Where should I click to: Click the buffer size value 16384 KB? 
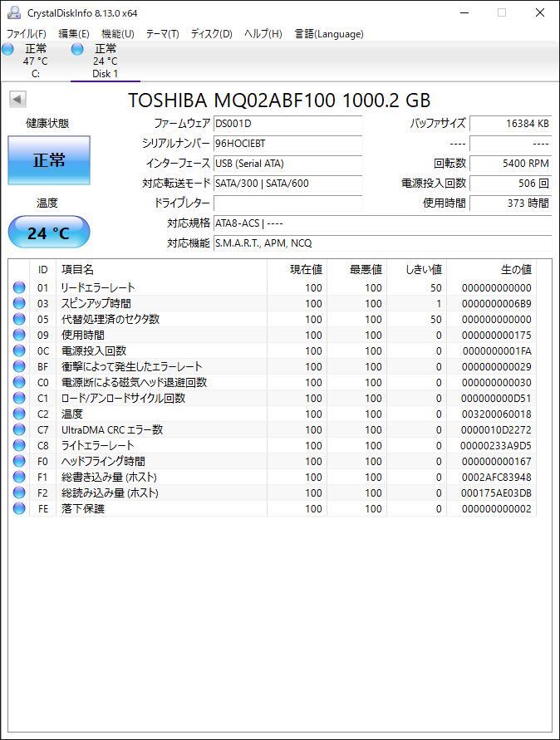(x=510, y=124)
